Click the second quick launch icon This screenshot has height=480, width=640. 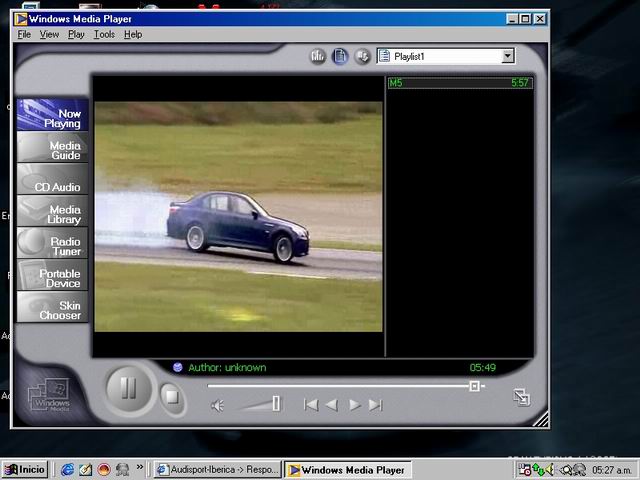tap(85, 470)
